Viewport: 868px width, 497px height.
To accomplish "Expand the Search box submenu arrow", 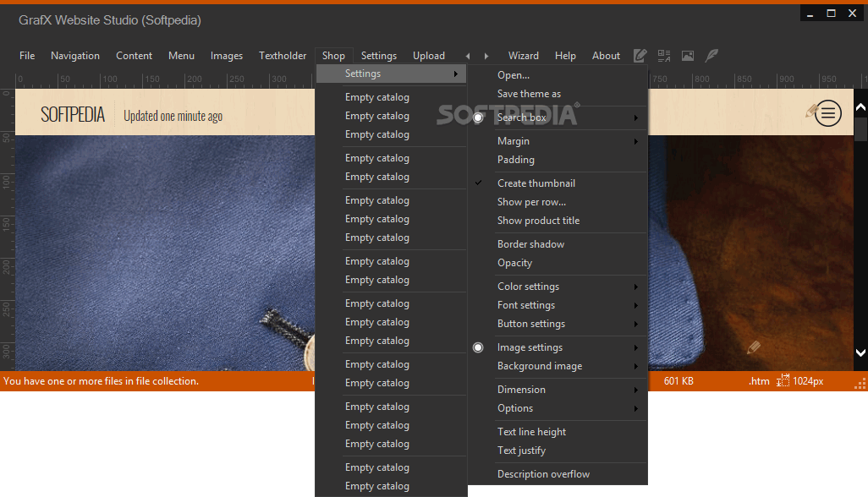I will [x=635, y=117].
